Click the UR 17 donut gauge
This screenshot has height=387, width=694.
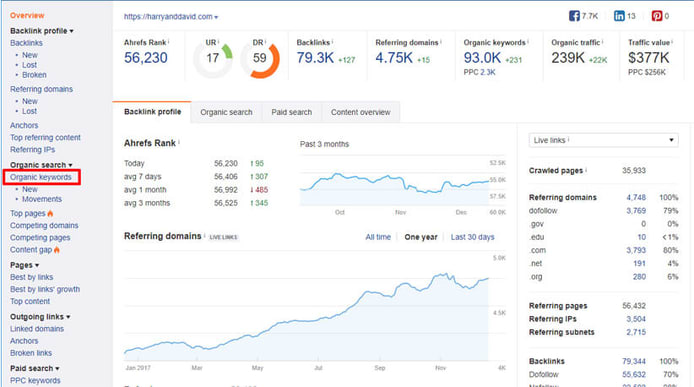[x=213, y=58]
